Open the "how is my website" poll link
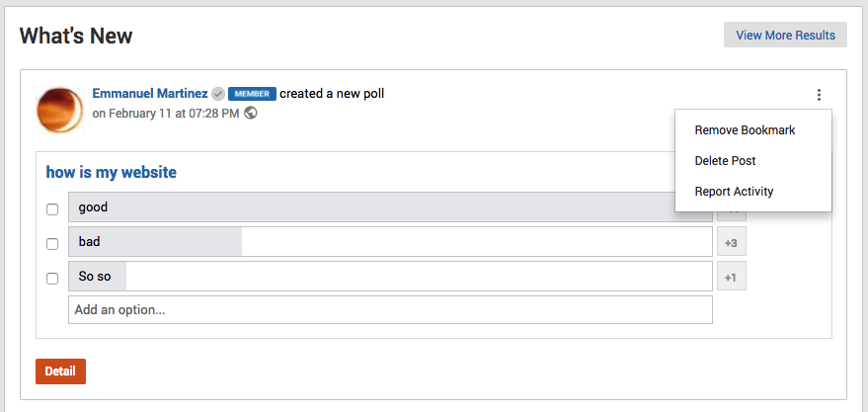The image size is (868, 412). [112, 172]
